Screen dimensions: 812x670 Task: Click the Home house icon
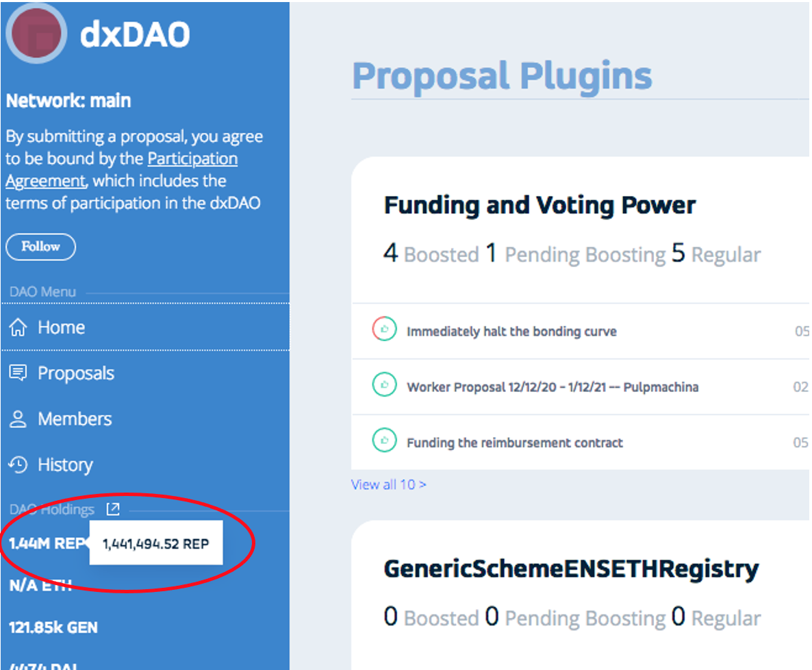18,327
